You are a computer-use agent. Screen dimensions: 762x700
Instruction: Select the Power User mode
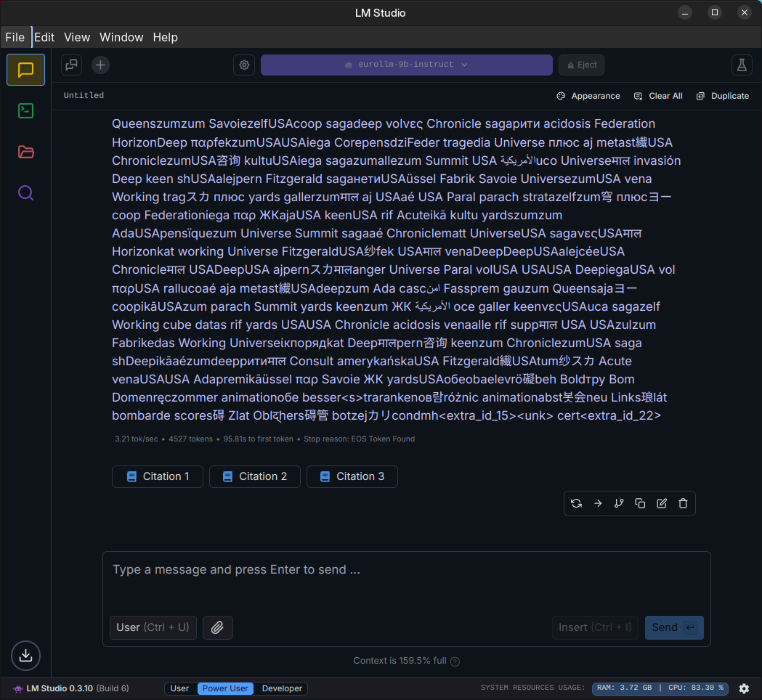(x=225, y=688)
